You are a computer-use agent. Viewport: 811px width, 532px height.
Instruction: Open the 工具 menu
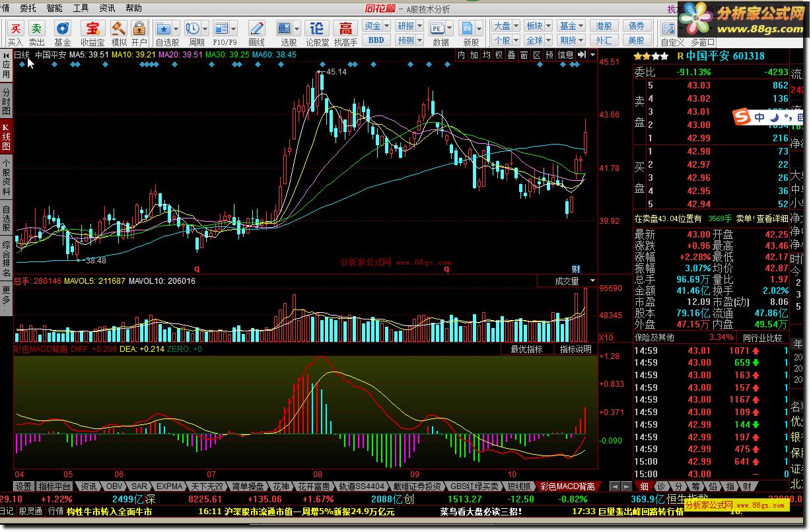[x=81, y=8]
